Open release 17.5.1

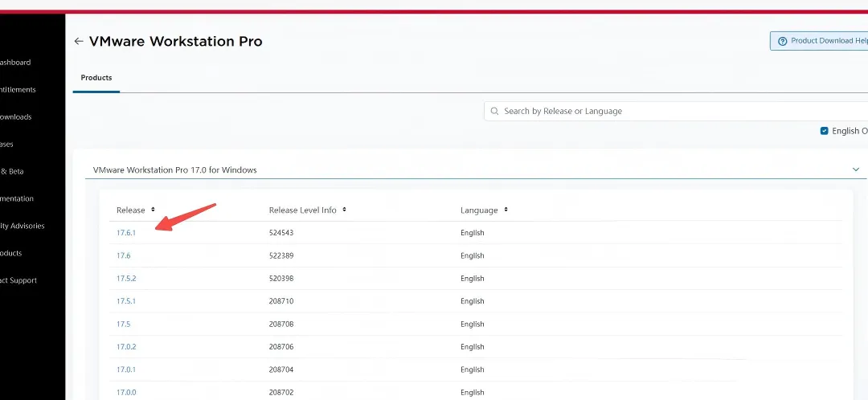[x=126, y=301]
